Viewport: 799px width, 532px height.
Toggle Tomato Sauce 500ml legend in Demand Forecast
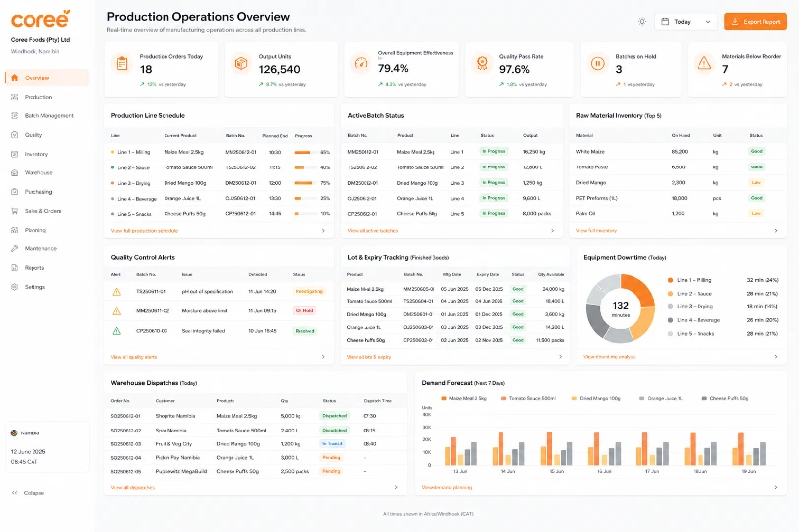[x=528, y=398]
